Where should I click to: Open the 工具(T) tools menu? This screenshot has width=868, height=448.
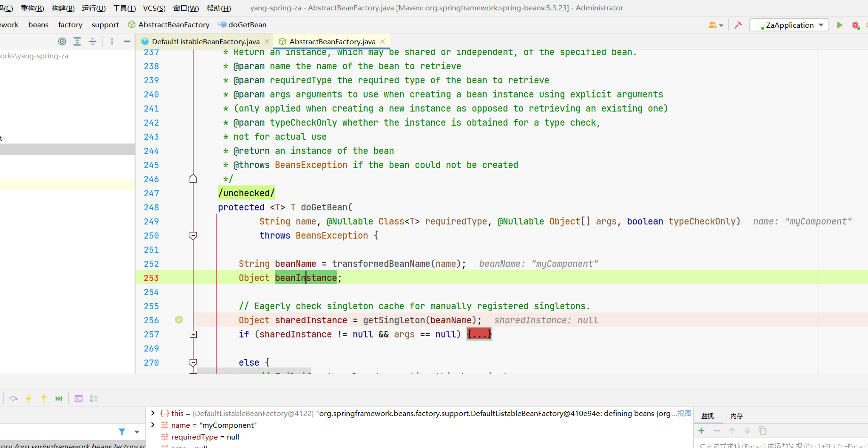124,8
